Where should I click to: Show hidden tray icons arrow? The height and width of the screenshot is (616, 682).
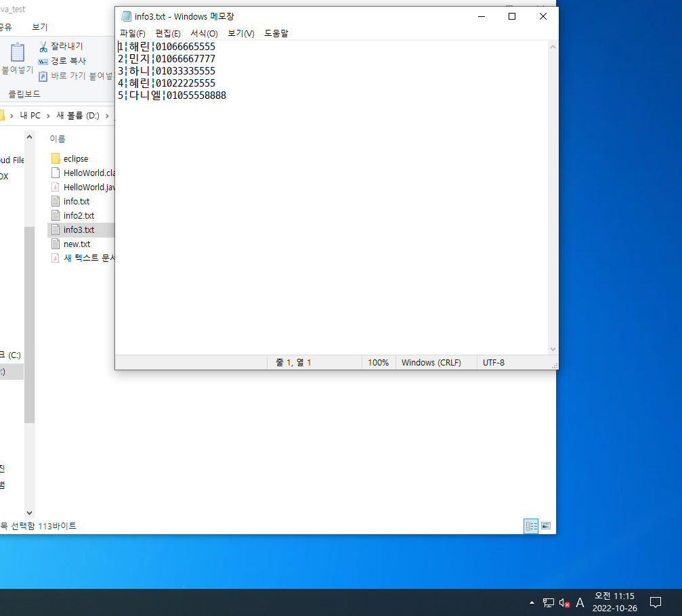(x=532, y=602)
